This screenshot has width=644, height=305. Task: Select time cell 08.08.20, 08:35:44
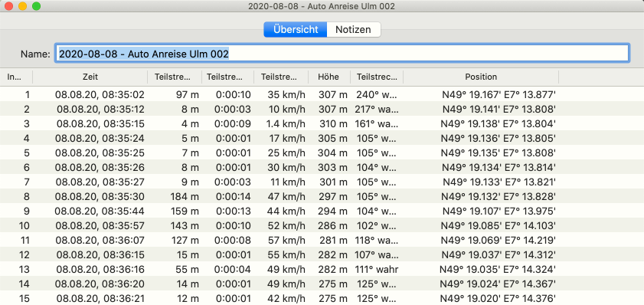[x=100, y=212]
